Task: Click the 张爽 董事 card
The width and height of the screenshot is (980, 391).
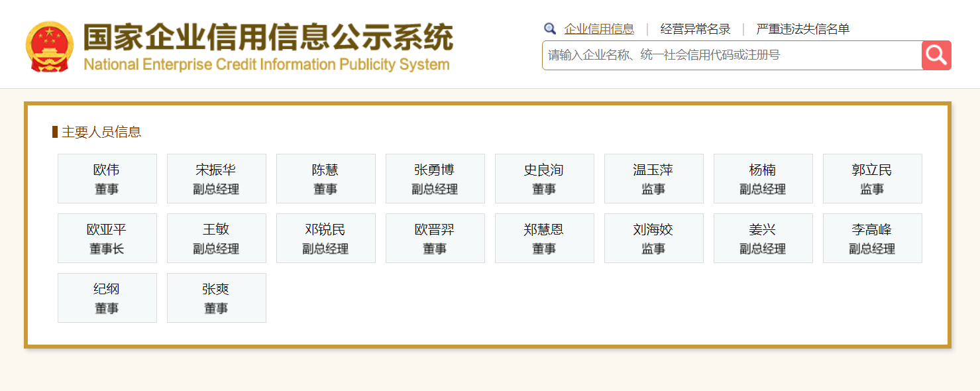Action: click(x=217, y=298)
